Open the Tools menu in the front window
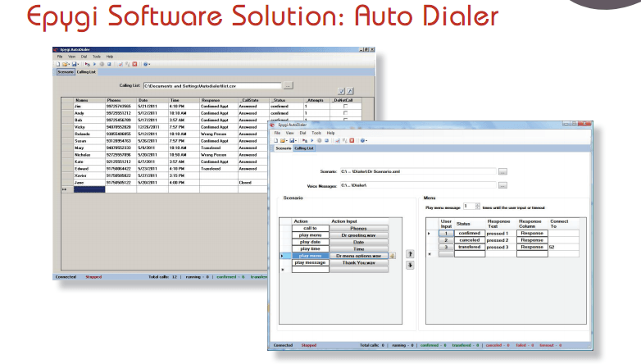 click(317, 132)
